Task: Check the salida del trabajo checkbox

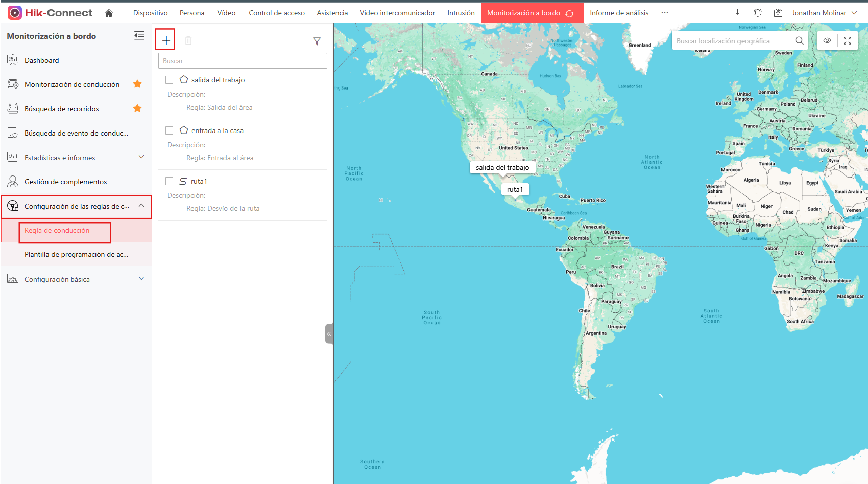Action: [169, 80]
